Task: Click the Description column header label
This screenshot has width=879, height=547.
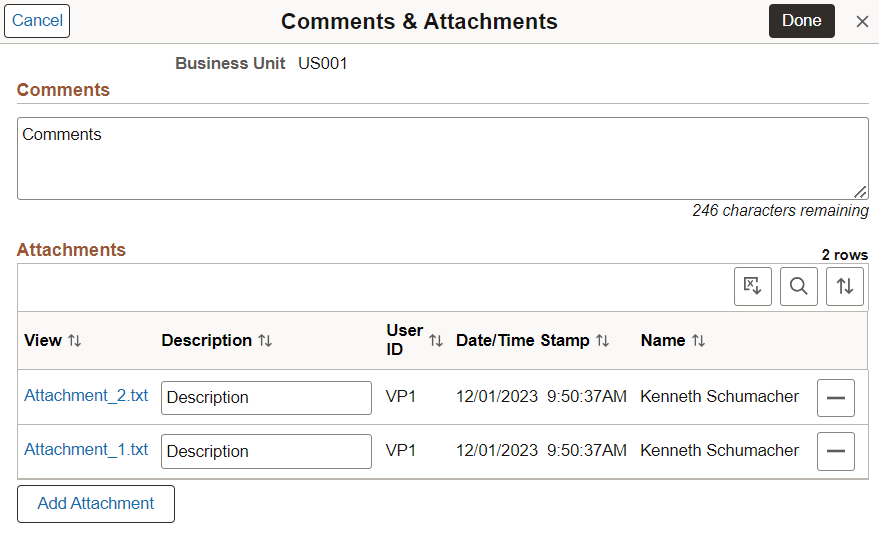Action: pos(206,340)
